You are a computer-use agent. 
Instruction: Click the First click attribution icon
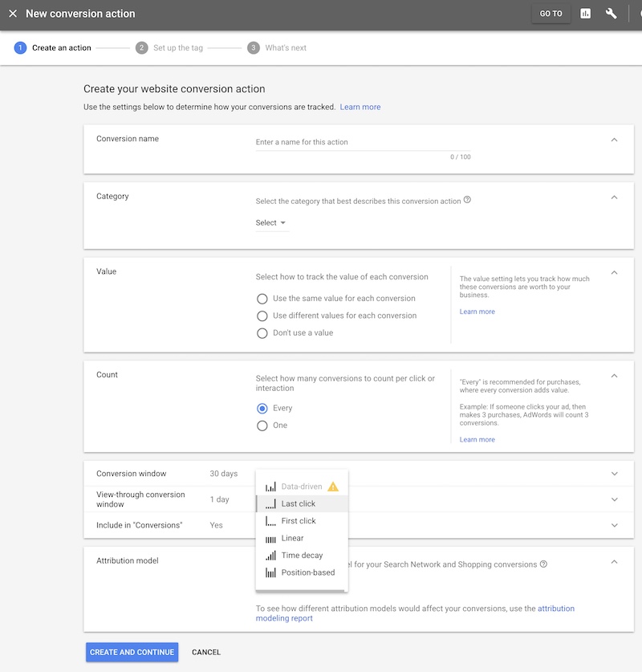point(271,519)
